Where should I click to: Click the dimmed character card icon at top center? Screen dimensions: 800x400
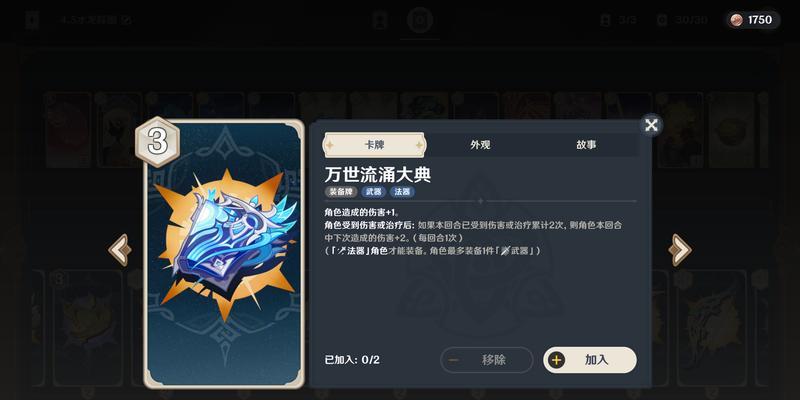380,20
